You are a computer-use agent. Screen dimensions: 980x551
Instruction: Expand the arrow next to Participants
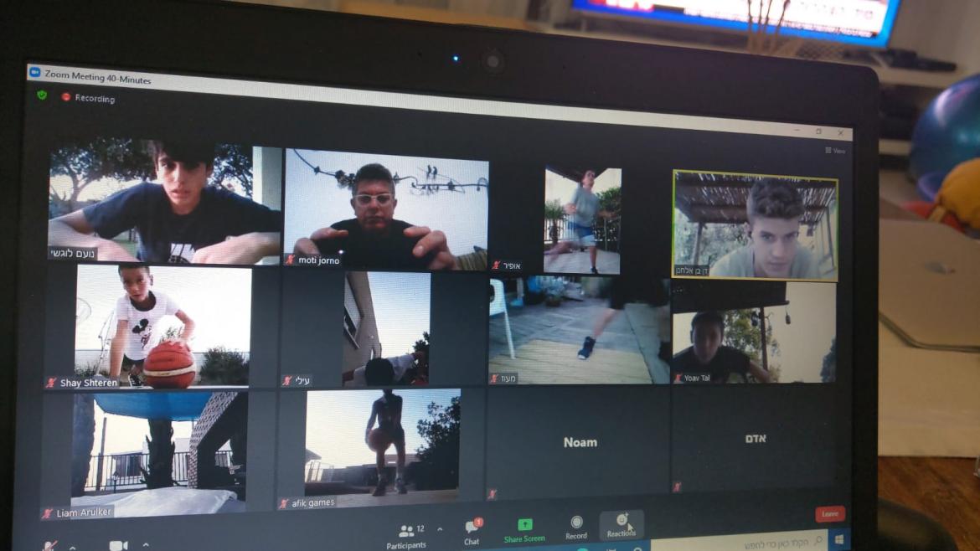[440, 529]
